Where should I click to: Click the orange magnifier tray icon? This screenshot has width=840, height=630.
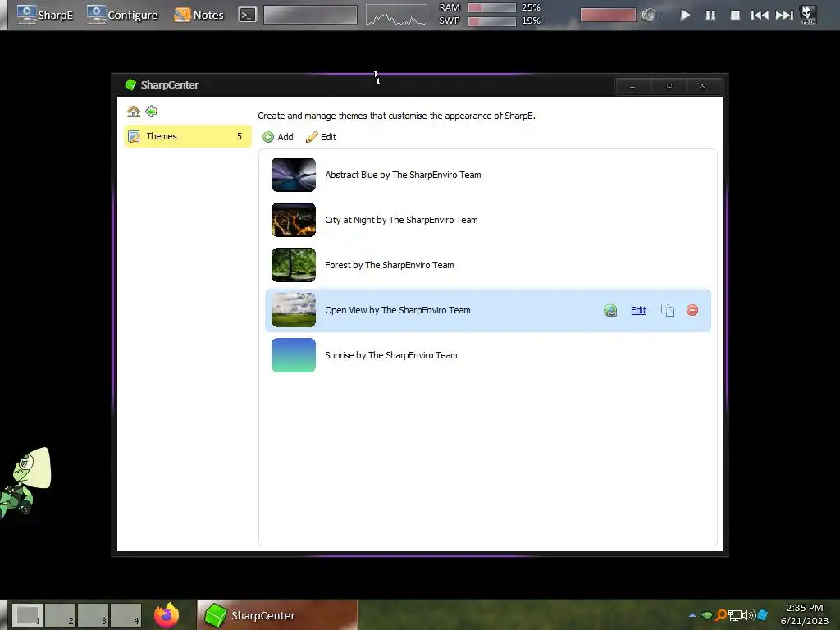[721, 615]
